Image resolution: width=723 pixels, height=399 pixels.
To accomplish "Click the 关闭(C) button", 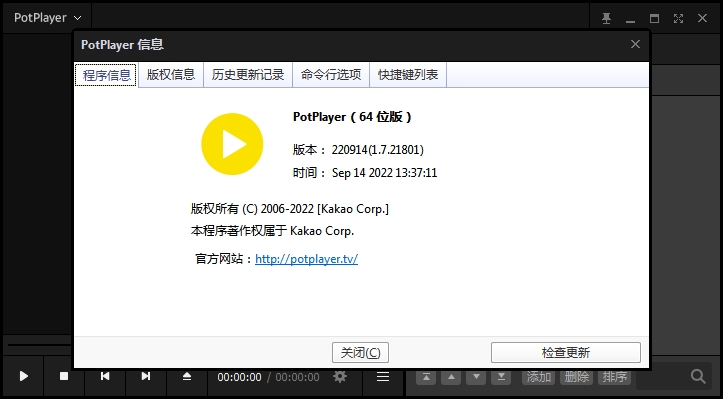I will pos(361,352).
